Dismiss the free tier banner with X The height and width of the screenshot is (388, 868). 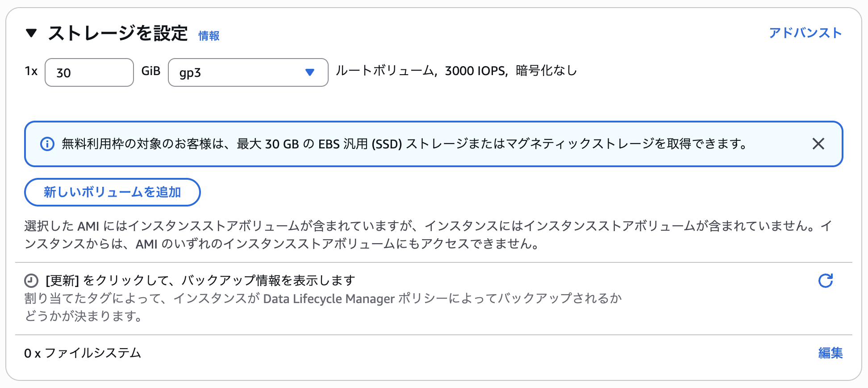click(x=818, y=144)
